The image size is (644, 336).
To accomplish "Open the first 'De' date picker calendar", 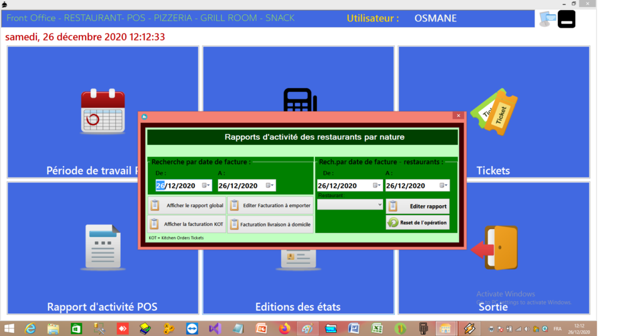I will [x=206, y=186].
